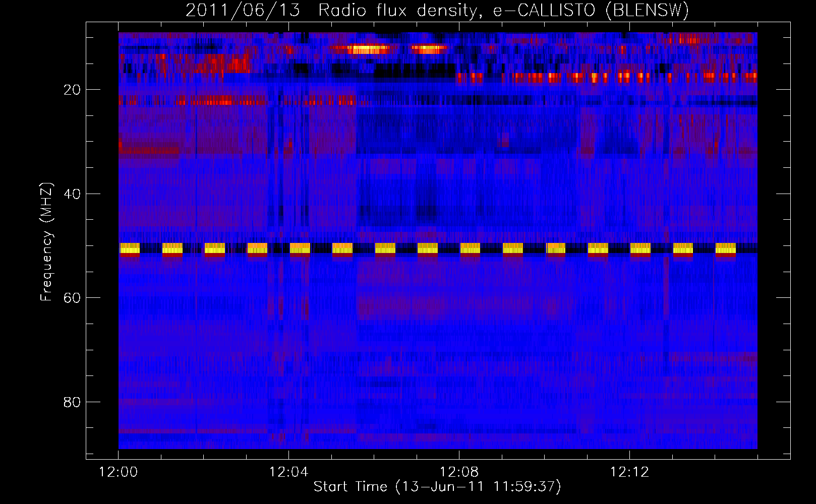
Task: Click the 12:12 time tick label
Action: pyautogui.click(x=629, y=472)
